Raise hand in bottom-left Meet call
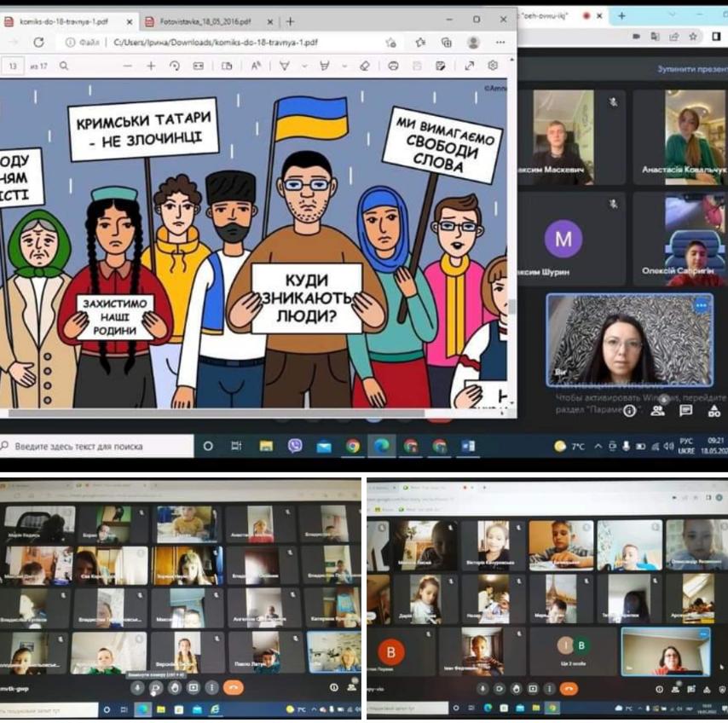The image size is (728, 723). (x=175, y=688)
